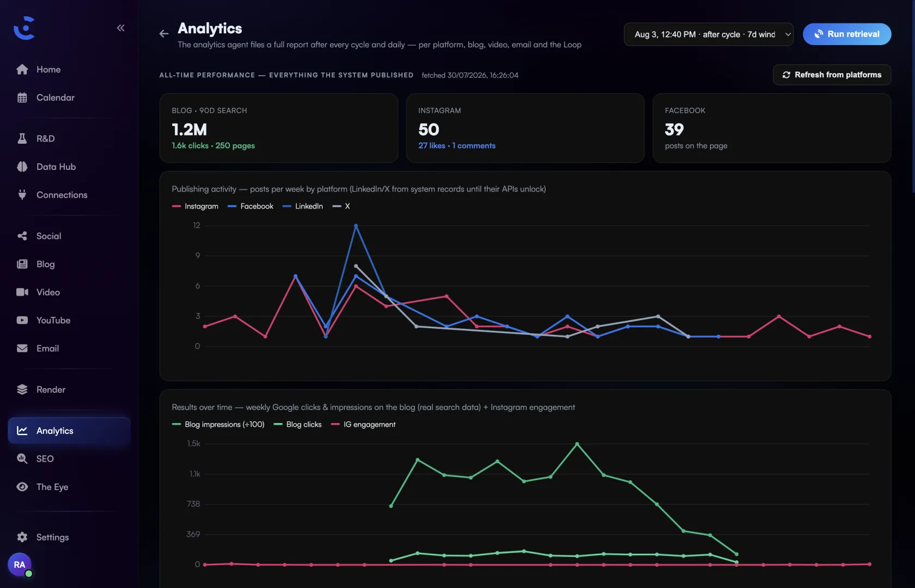
Task: Click the Blog 90D Search 1.2M card
Action: pyautogui.click(x=279, y=128)
